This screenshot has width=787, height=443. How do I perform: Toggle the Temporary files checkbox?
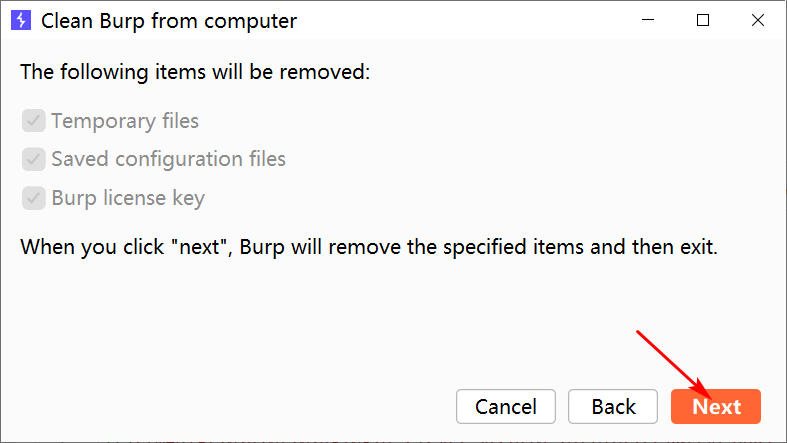coord(34,120)
